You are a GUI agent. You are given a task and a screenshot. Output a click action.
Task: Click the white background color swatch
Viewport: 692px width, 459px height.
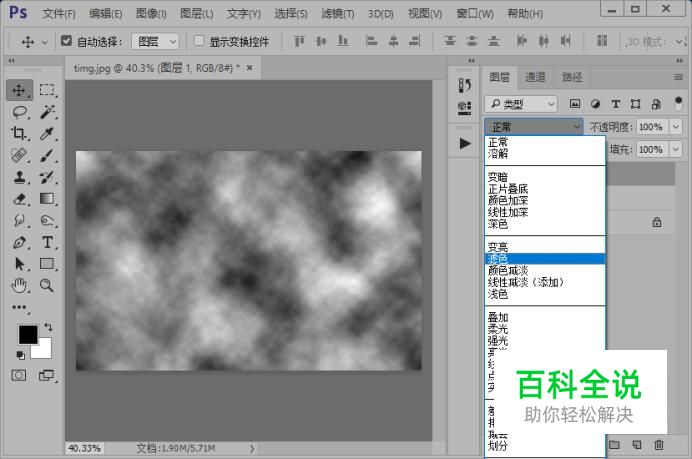point(44,351)
